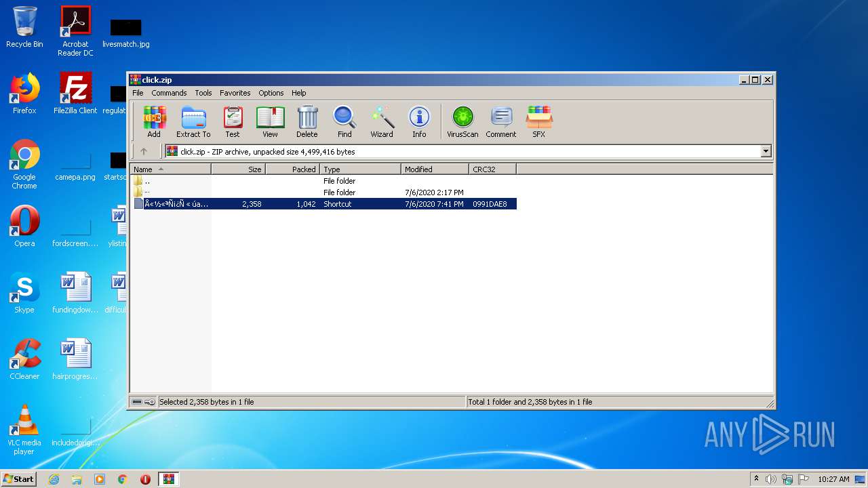Click the system clock 10:27 AM

coord(833,479)
